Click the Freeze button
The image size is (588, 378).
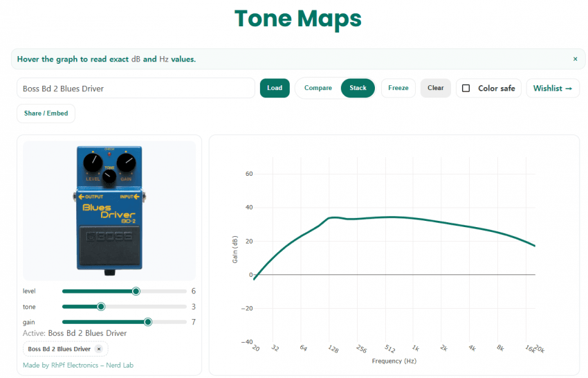point(398,88)
